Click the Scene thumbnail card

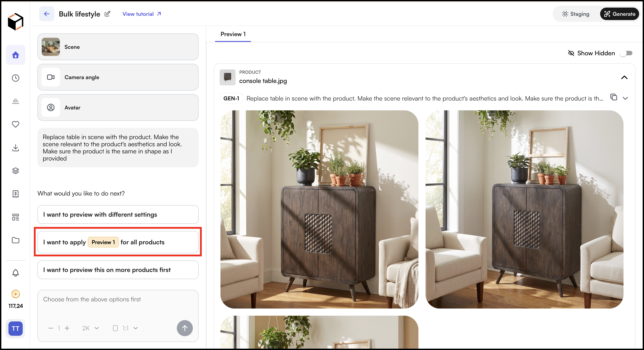[118, 47]
